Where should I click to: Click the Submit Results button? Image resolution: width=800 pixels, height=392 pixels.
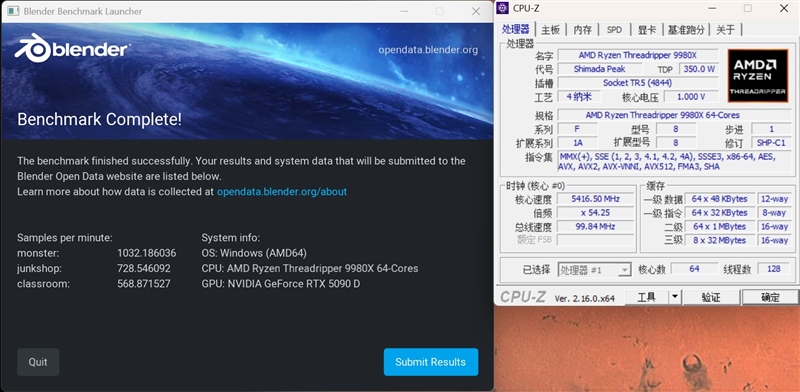[431, 362]
